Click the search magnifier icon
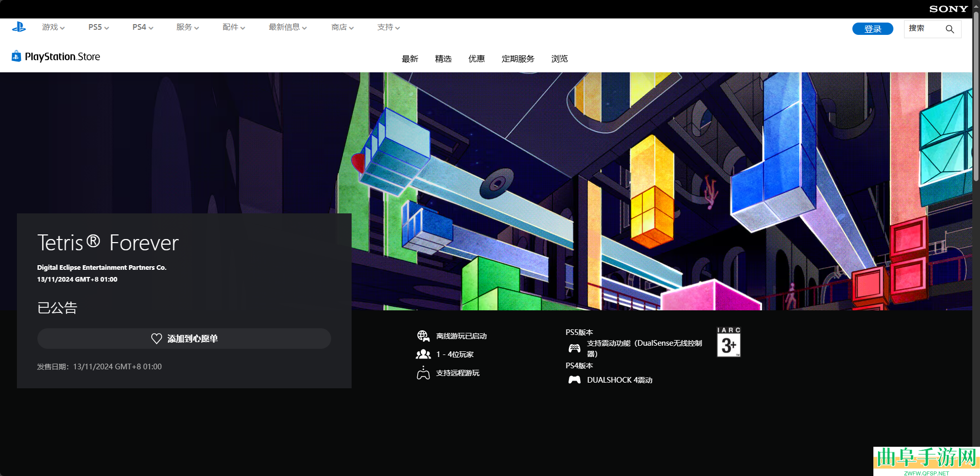This screenshot has width=980, height=476. (950, 29)
